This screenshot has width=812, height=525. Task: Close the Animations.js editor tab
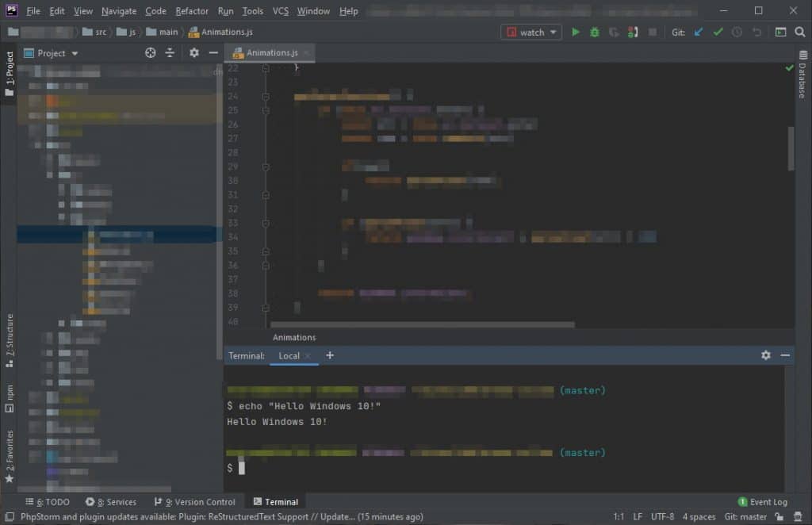307,53
